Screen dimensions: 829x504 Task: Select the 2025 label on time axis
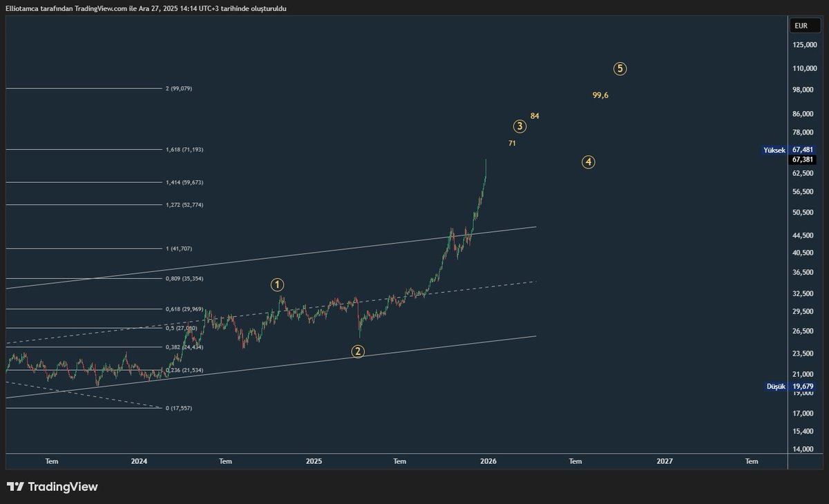point(315,461)
